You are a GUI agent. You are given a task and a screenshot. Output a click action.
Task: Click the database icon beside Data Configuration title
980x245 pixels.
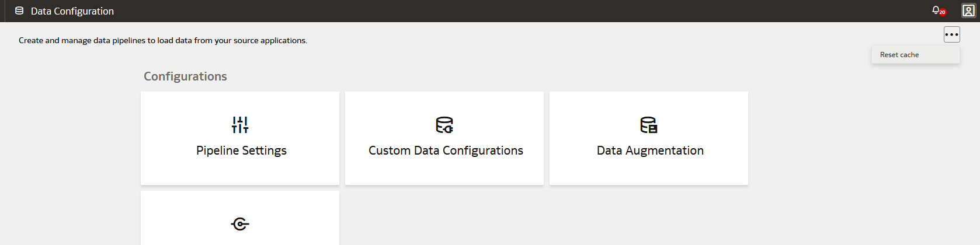coord(19,10)
